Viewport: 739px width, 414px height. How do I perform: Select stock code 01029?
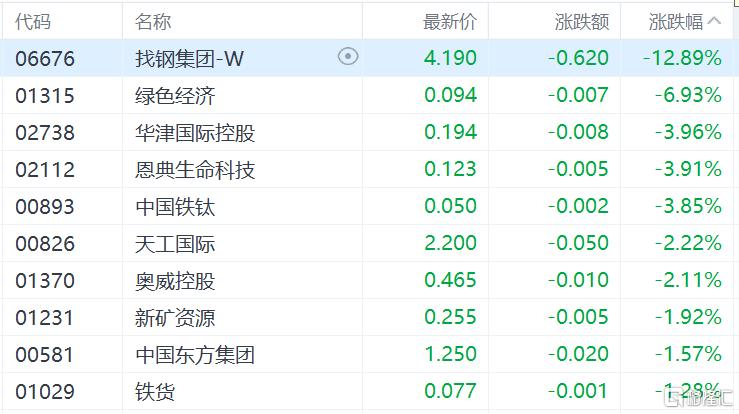pos(45,392)
